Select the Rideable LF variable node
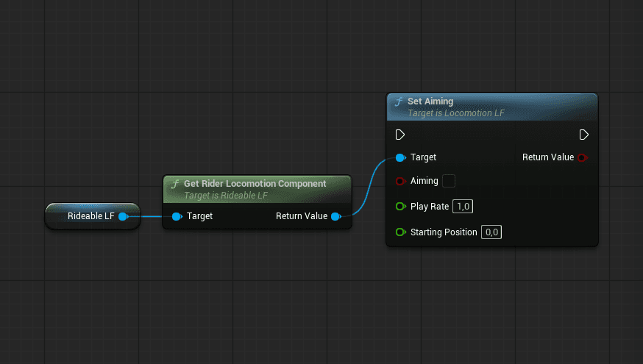 coord(93,216)
